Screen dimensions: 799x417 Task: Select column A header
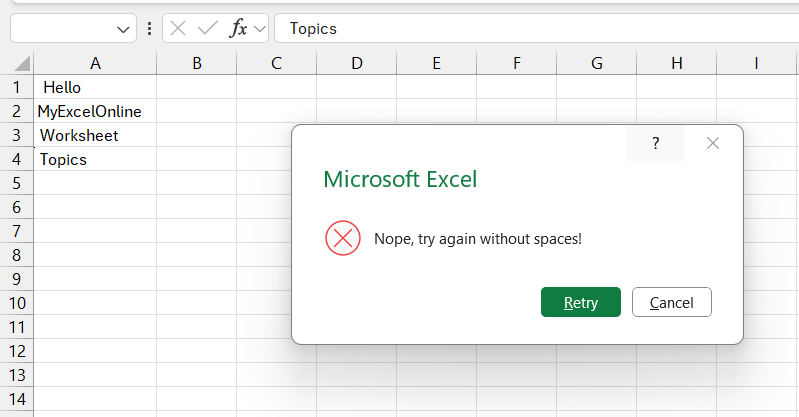(95, 63)
